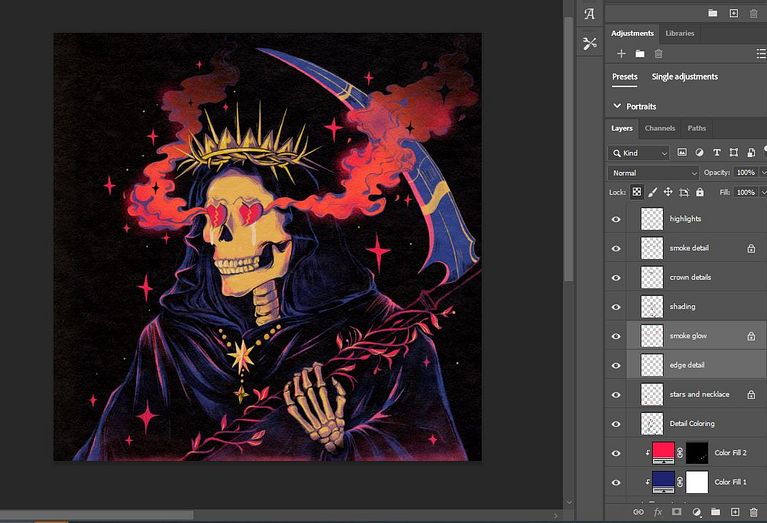767x523 pixels.
Task: Hide the Color Fill 2 layer
Action: tap(616, 453)
